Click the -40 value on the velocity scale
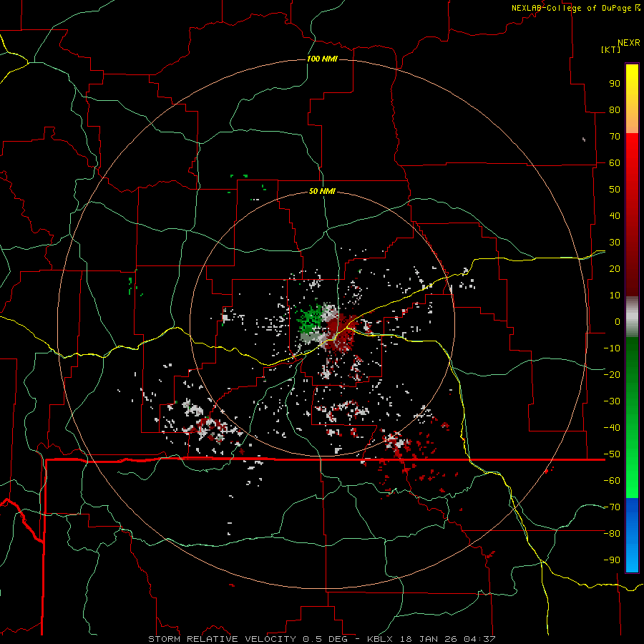Viewport: 644px width, 644px height. [612, 428]
